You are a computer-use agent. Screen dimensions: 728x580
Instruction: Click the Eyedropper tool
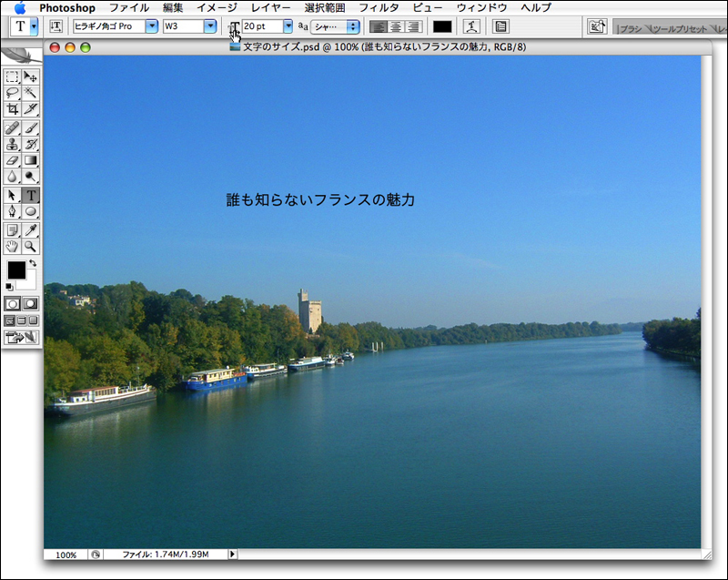coord(31,229)
